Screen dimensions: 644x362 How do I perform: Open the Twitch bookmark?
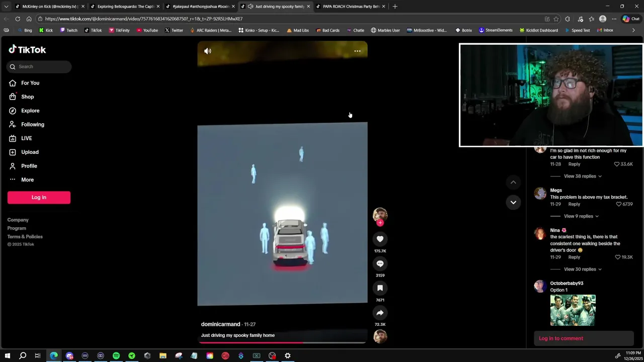(x=69, y=30)
